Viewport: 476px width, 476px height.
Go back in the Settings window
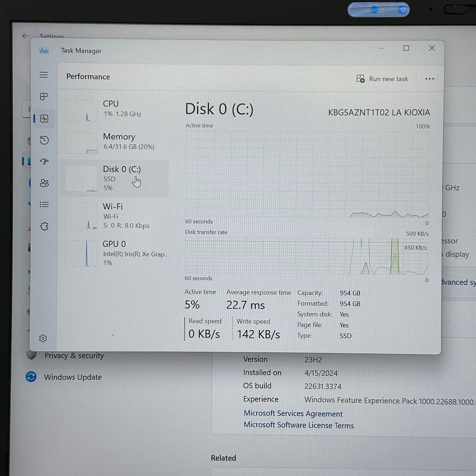[25, 36]
